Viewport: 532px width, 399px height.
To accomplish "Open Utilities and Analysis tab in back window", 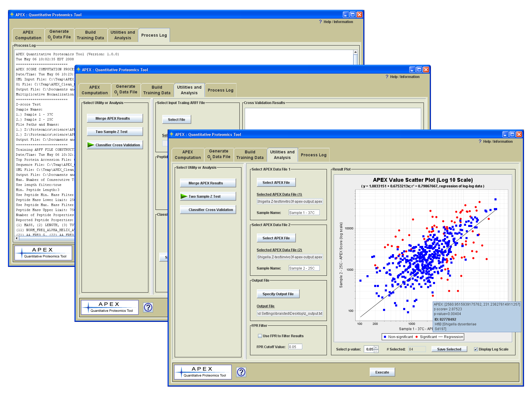I will tap(123, 35).
